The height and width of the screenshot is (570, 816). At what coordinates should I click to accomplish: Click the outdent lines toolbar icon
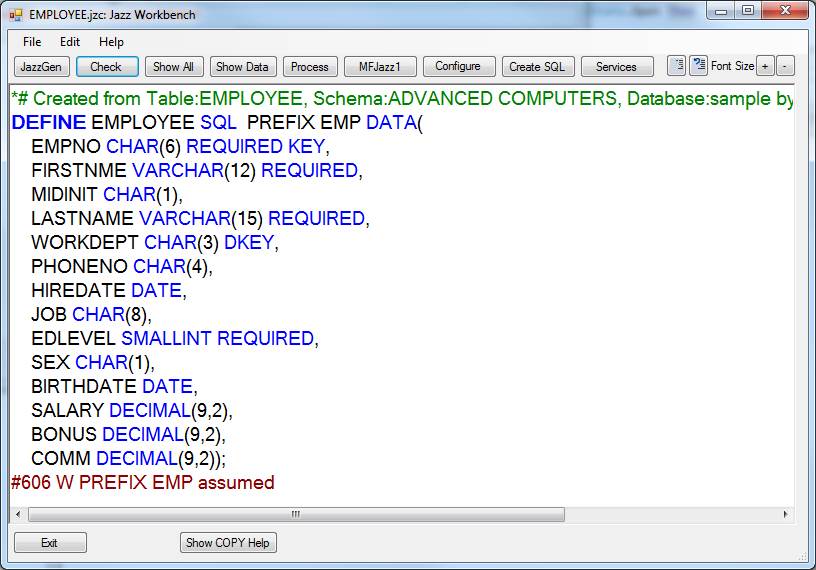676,66
